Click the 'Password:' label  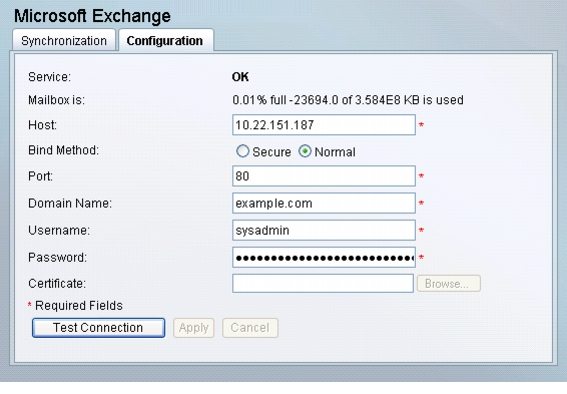[57, 258]
